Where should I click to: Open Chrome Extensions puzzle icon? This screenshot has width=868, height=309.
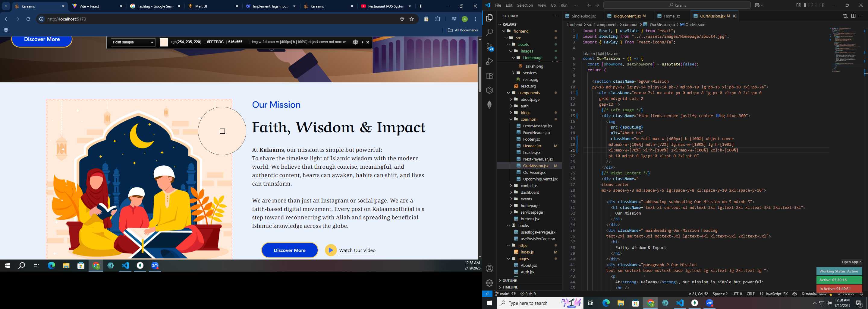point(438,19)
